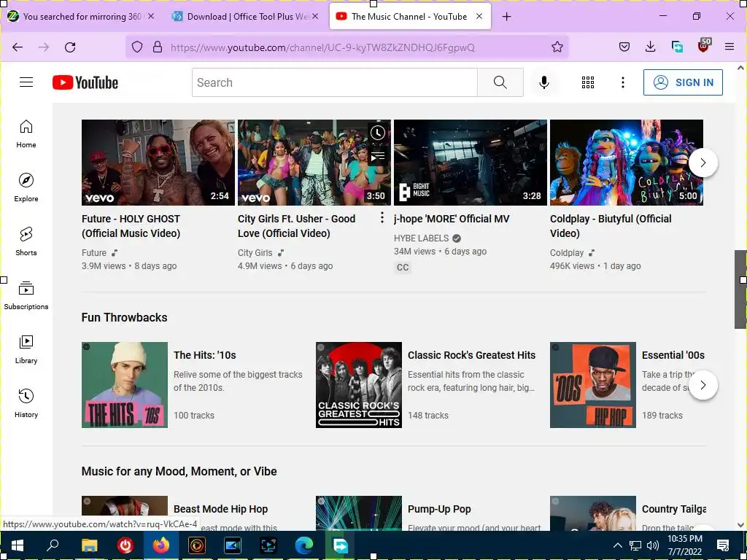The width and height of the screenshot is (747, 560).
Task: Expand system tray hidden icons chevron
Action: coord(617,545)
